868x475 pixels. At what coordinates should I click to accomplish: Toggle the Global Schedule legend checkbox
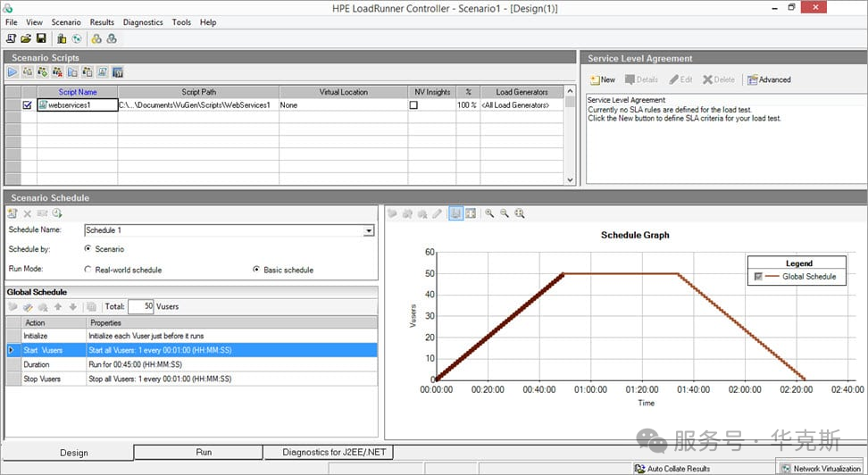click(x=758, y=276)
